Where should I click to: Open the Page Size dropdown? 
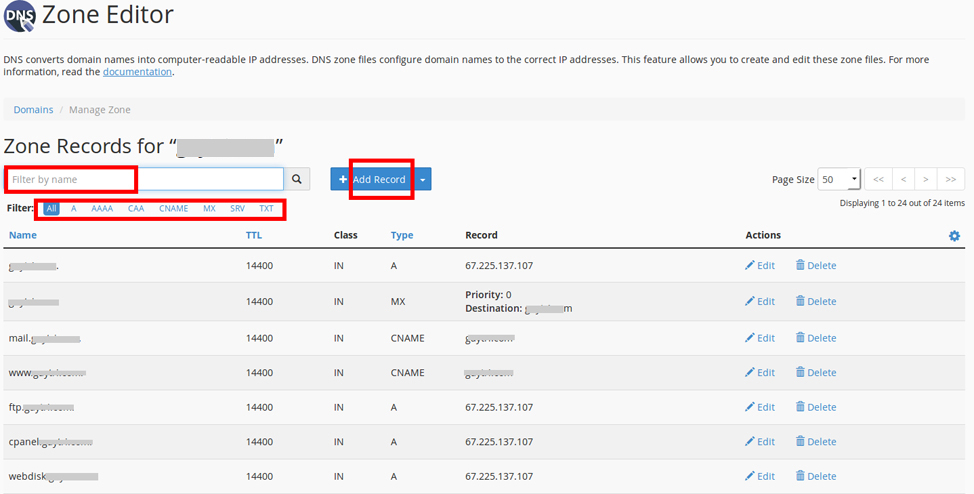839,180
